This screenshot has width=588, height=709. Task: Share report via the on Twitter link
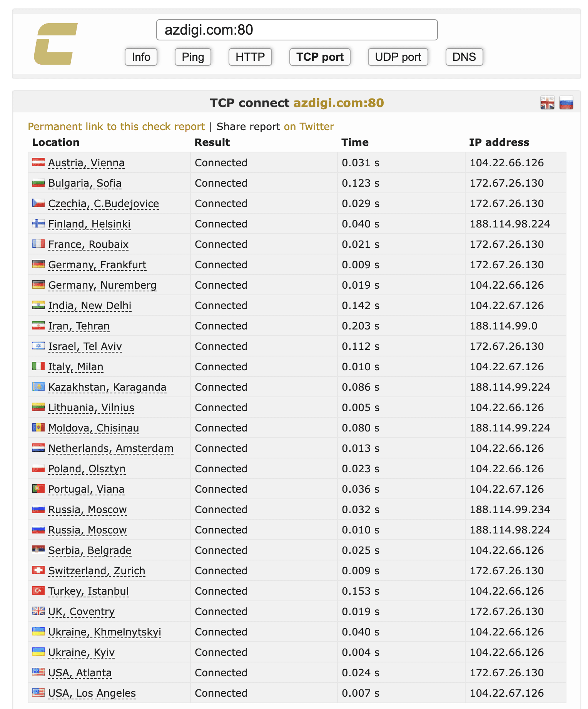tap(309, 127)
